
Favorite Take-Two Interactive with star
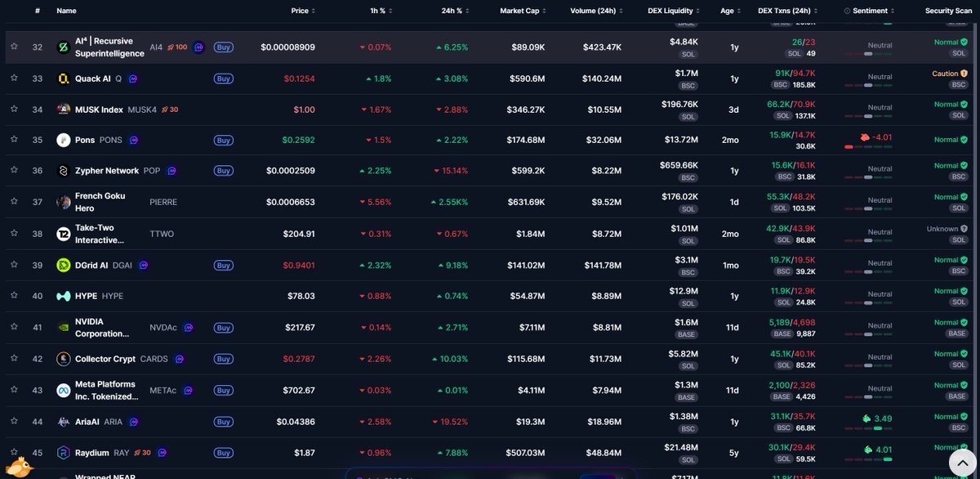point(14,234)
